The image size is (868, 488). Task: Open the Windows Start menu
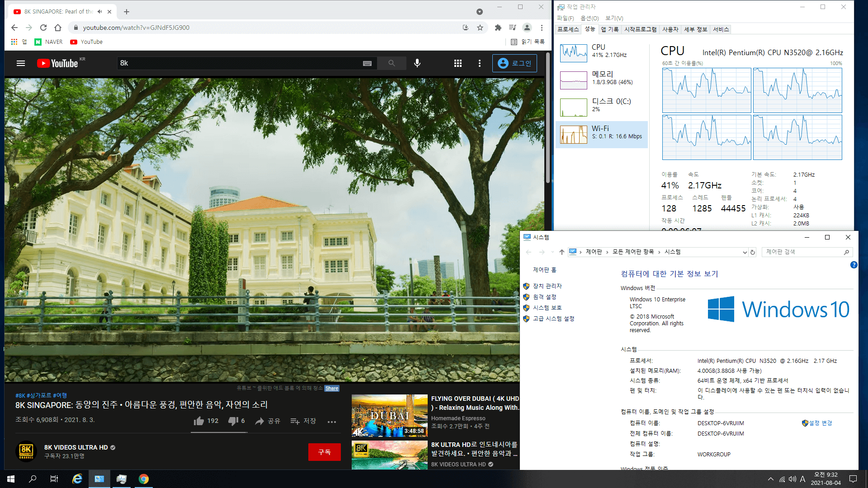coord(11,479)
